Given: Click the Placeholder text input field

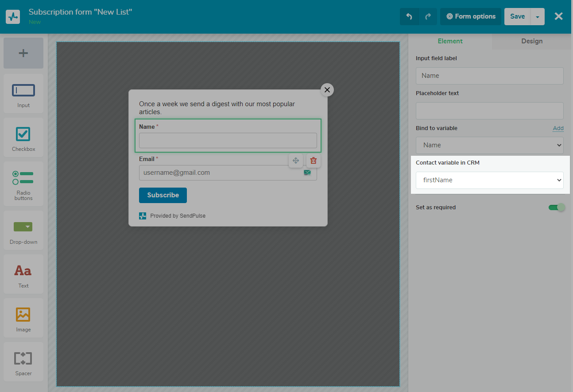Looking at the screenshot, I should click(x=489, y=111).
